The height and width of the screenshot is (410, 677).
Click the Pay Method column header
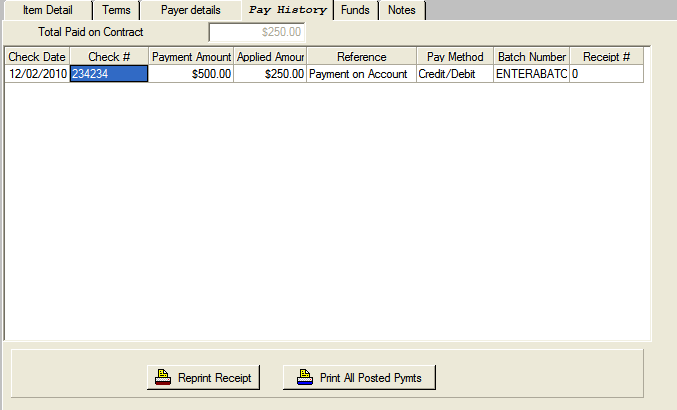pos(455,57)
